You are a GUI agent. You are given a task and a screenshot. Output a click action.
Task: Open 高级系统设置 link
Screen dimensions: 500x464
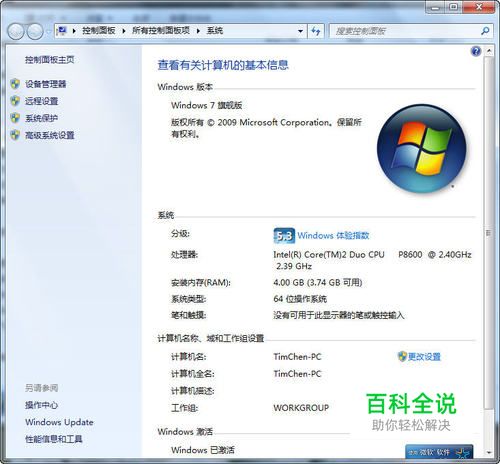tap(50, 135)
